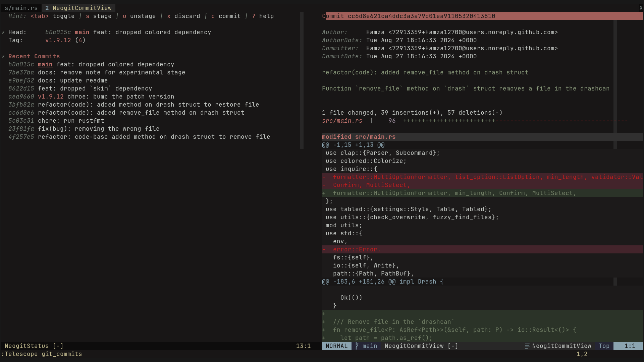Click the removed line 'error::Error,'

coord(482,249)
